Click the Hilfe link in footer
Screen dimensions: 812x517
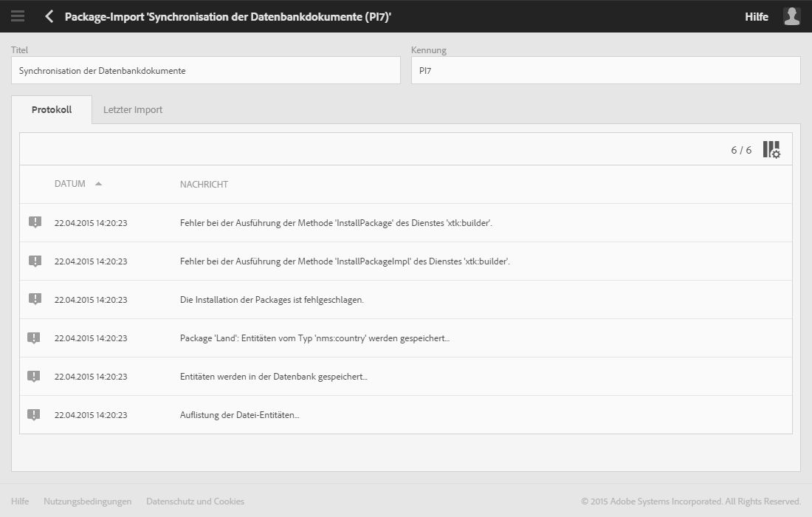(20, 501)
